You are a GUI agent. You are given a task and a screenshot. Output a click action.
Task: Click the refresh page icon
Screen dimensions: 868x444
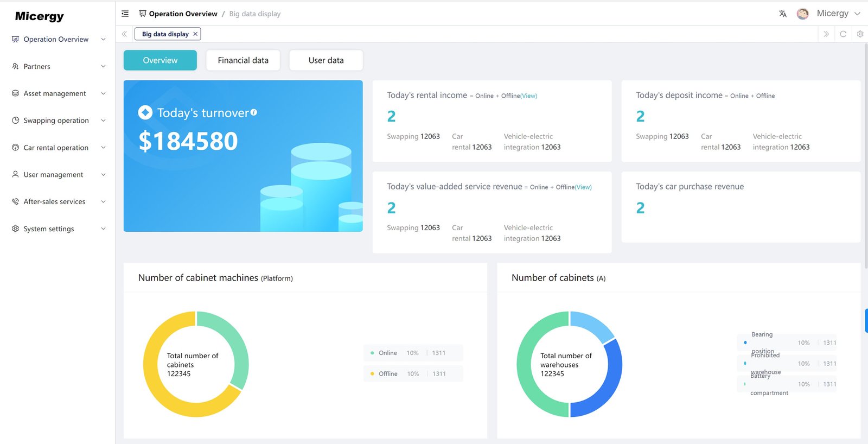pos(843,34)
